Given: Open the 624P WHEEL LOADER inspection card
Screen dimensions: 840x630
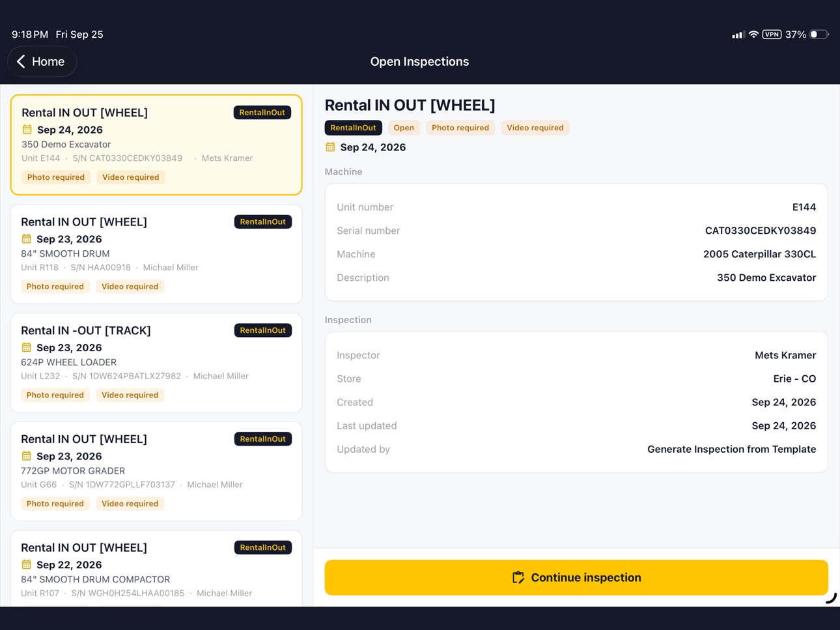Looking at the screenshot, I should click(x=156, y=363).
